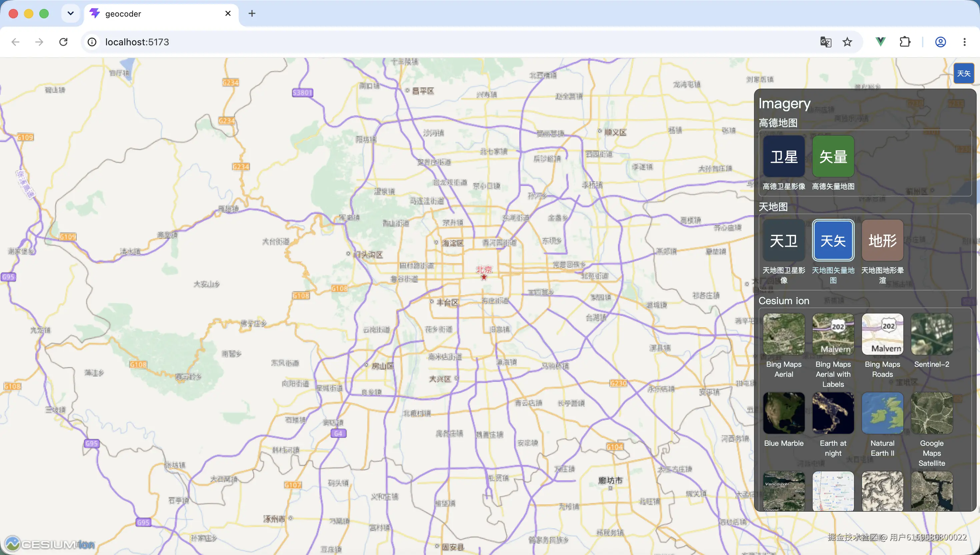Viewport: 980px width, 555px height.
Task: Switch imagery to Natural Earth II
Action: 882,413
